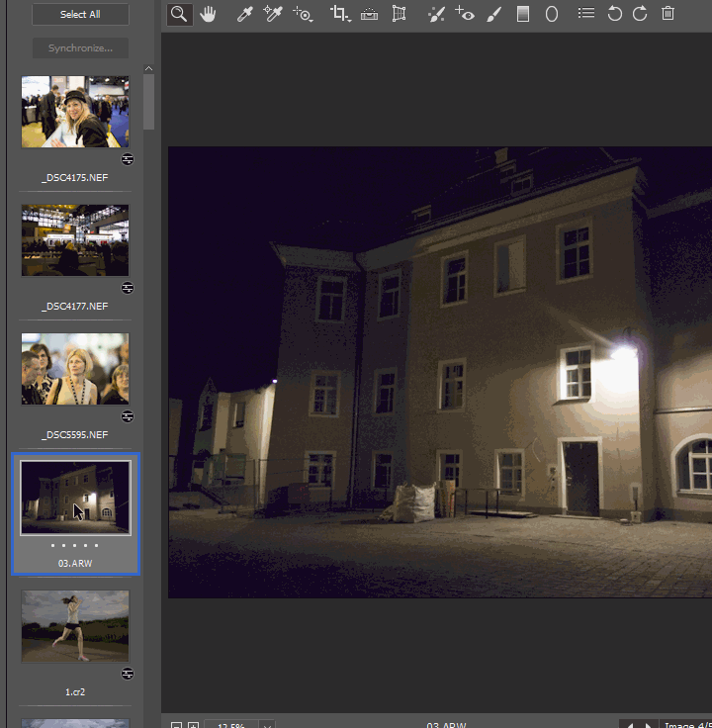Screen dimensions: 712x728
Task: Choose the Graduated Filter tool
Action: pos(523,14)
